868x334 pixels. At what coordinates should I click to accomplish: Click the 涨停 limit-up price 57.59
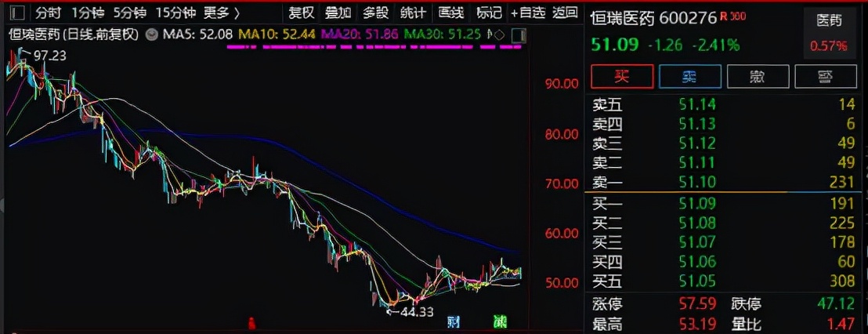(699, 304)
